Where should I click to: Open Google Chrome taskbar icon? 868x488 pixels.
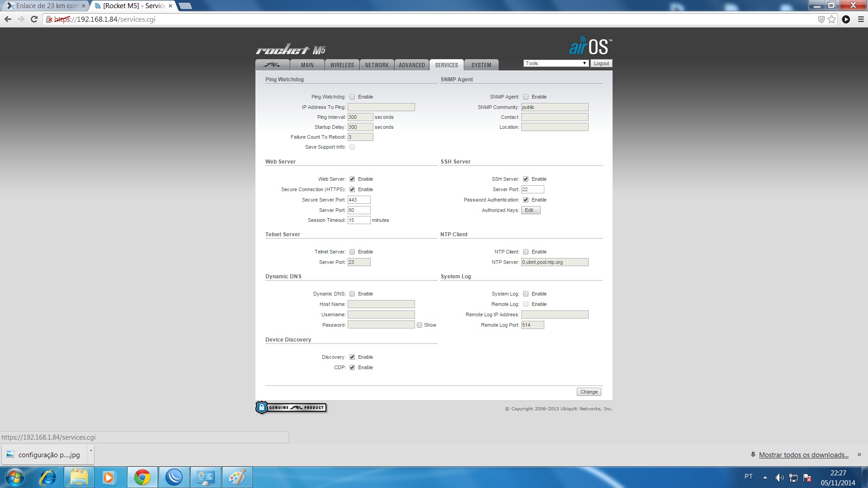pyautogui.click(x=142, y=477)
